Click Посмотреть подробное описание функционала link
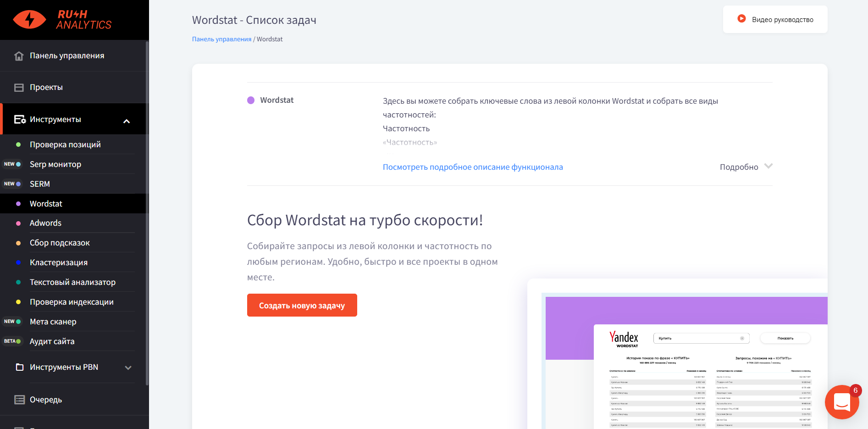The width and height of the screenshot is (868, 429). point(473,167)
